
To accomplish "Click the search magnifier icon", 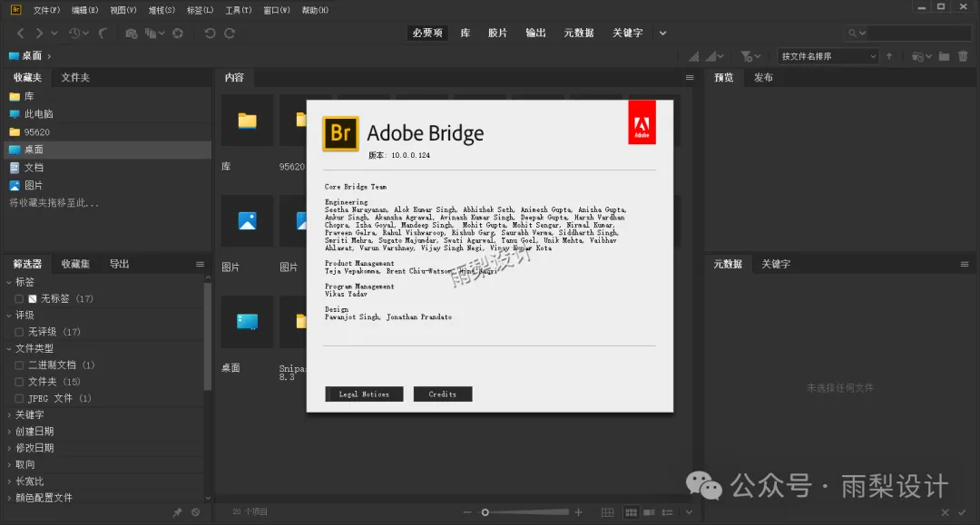I will click(852, 33).
